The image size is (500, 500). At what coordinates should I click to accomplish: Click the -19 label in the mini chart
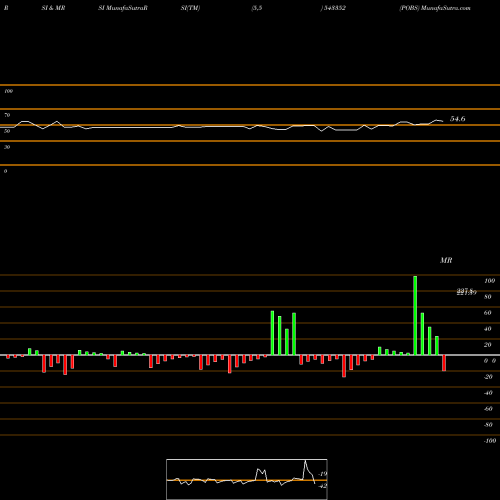(x=323, y=474)
